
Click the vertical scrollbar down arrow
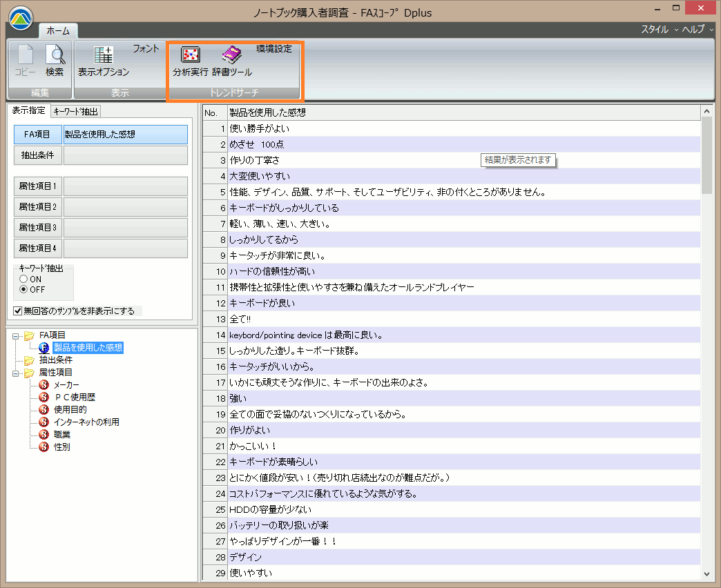point(706,574)
